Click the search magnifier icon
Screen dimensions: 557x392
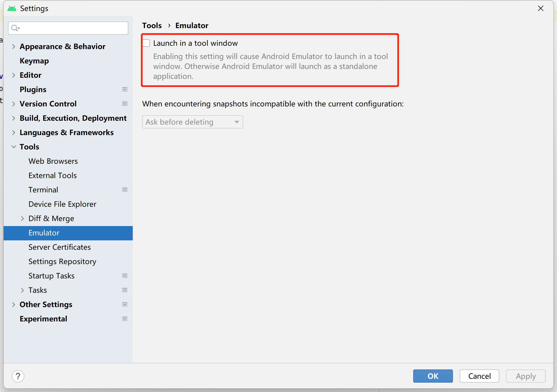point(15,28)
